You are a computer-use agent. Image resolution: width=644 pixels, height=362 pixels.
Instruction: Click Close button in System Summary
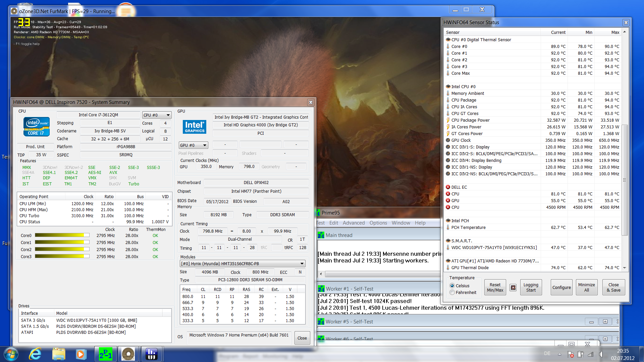(x=302, y=338)
